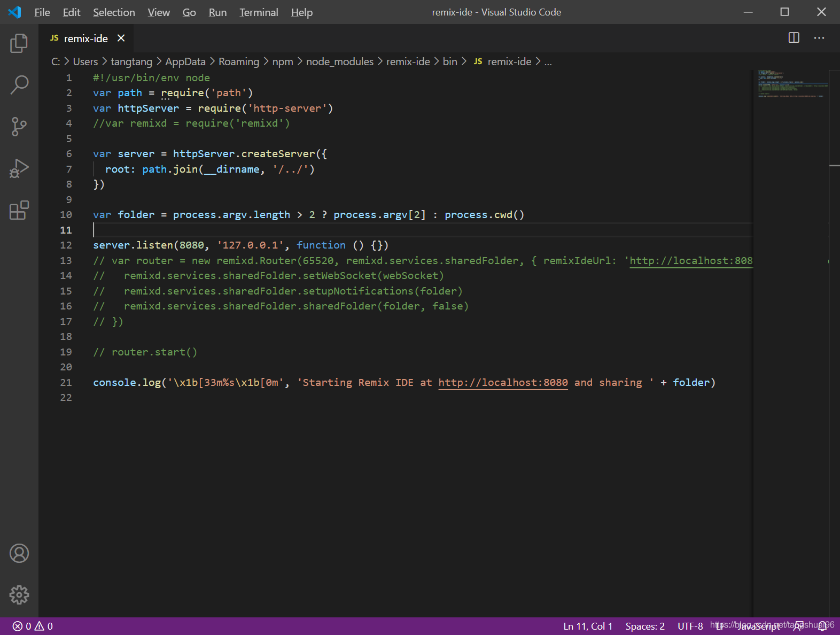Image resolution: width=840 pixels, height=635 pixels.
Task: Expand the Roaming breadcrumb
Action: coord(239,61)
